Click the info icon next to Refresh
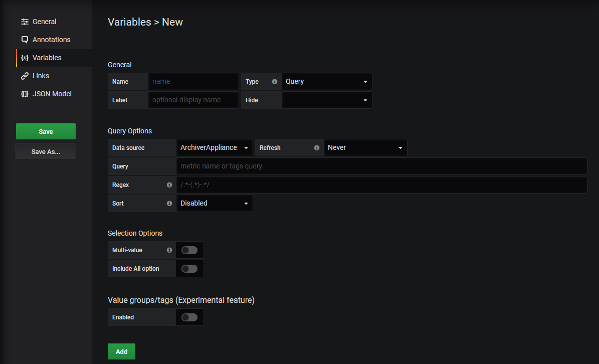 click(x=316, y=147)
